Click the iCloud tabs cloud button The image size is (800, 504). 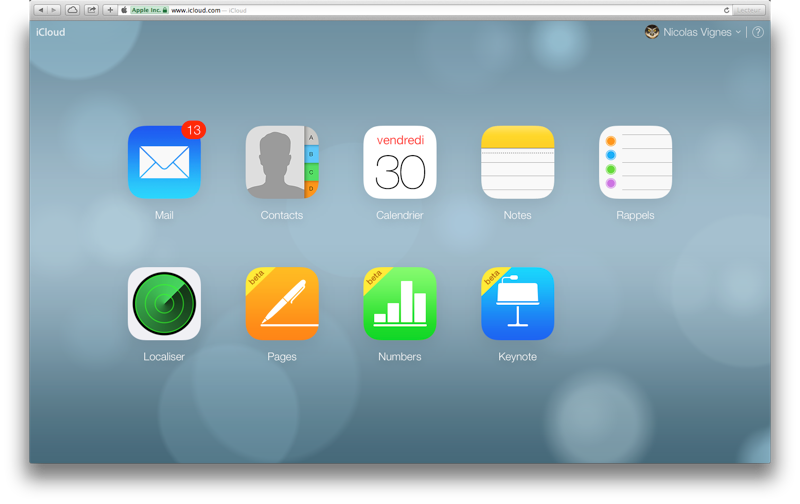[72, 10]
